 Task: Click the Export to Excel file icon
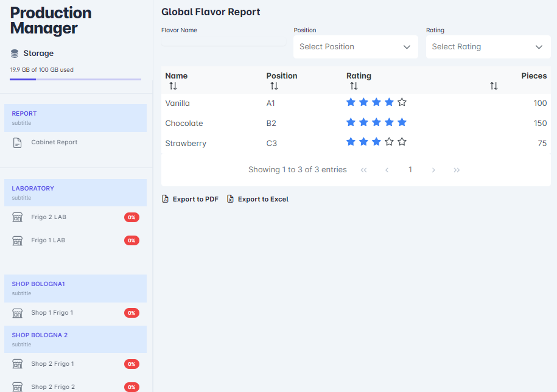pyautogui.click(x=230, y=199)
